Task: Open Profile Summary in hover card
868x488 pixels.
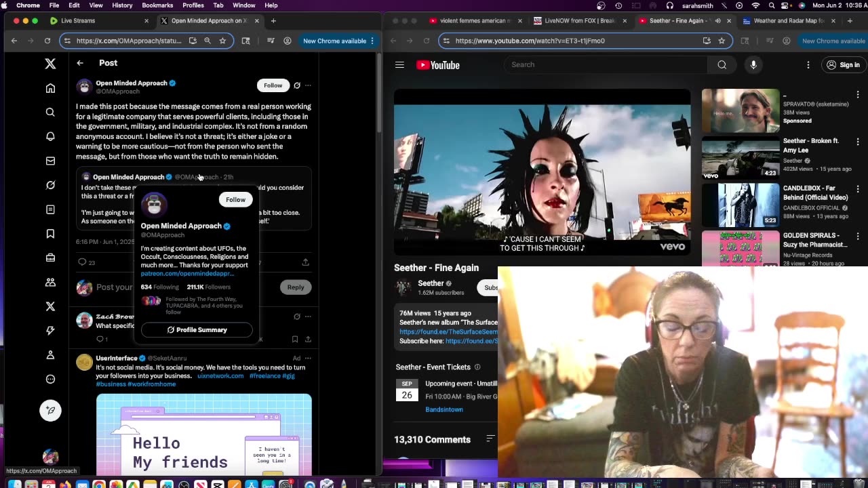Action: 197,330
